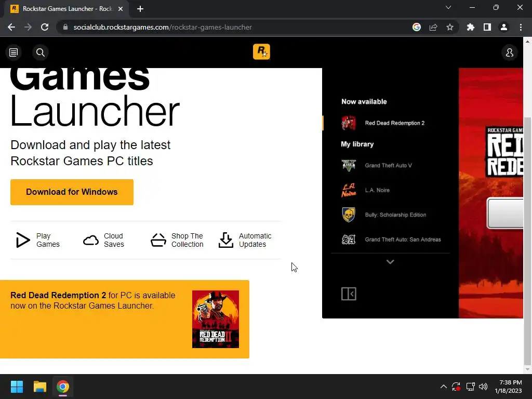Open the site menu list icon
The image size is (532, 399).
pos(14,52)
